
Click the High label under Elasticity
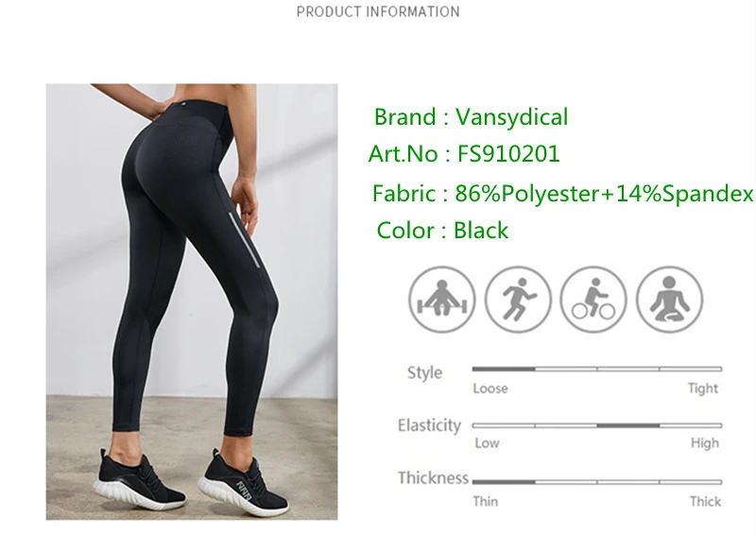pyautogui.click(x=704, y=443)
